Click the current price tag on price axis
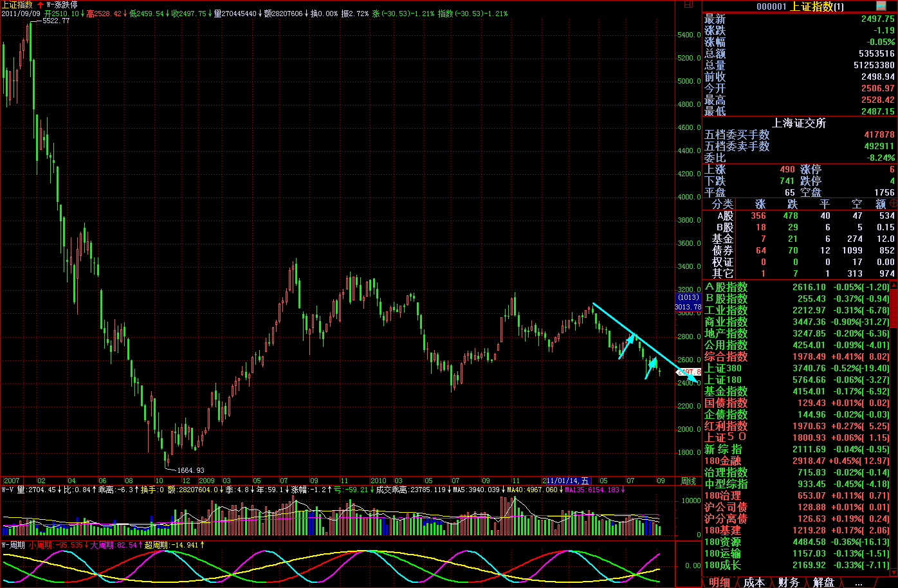The width and height of the screenshot is (898, 588). tap(688, 372)
